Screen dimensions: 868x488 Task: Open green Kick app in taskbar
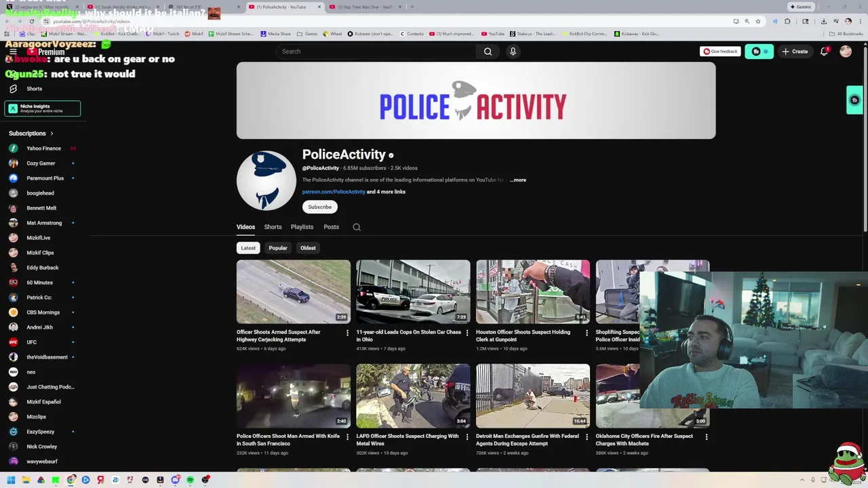point(56,480)
